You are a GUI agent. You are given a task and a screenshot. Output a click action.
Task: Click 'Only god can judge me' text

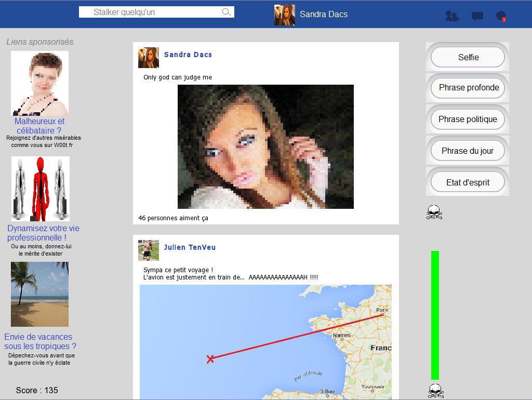tap(178, 77)
